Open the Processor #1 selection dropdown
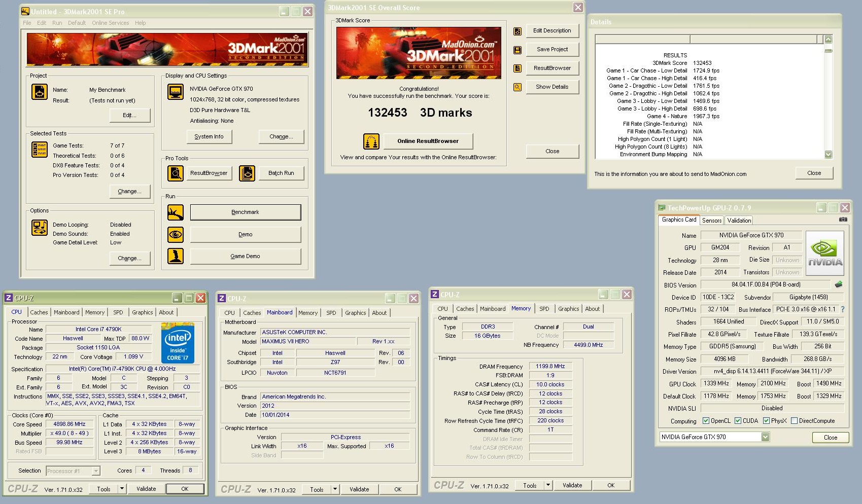 coord(95,471)
